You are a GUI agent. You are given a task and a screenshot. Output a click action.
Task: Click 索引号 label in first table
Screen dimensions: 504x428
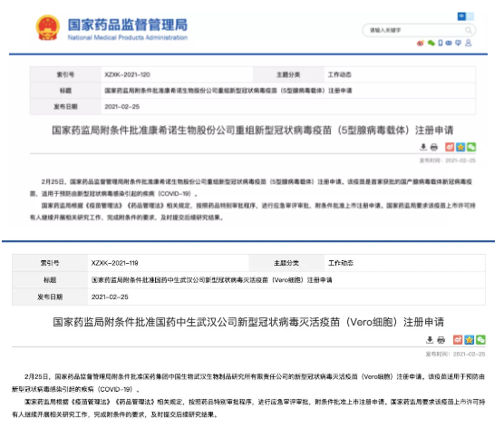[x=65, y=74]
